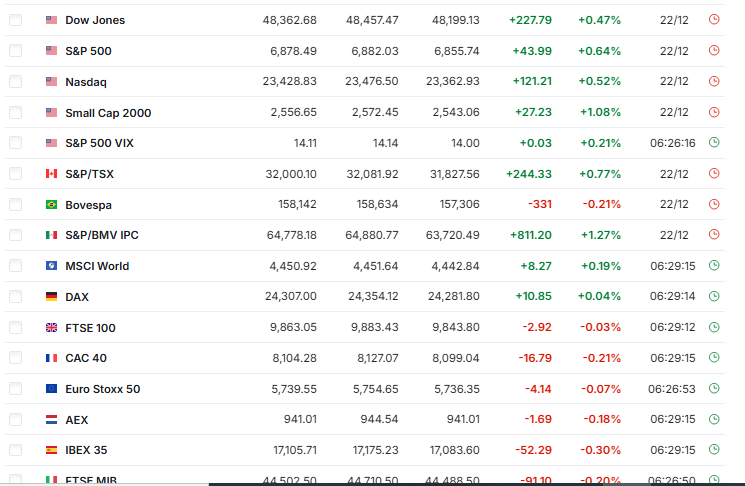Open the Dow Jones index link

tap(95, 20)
